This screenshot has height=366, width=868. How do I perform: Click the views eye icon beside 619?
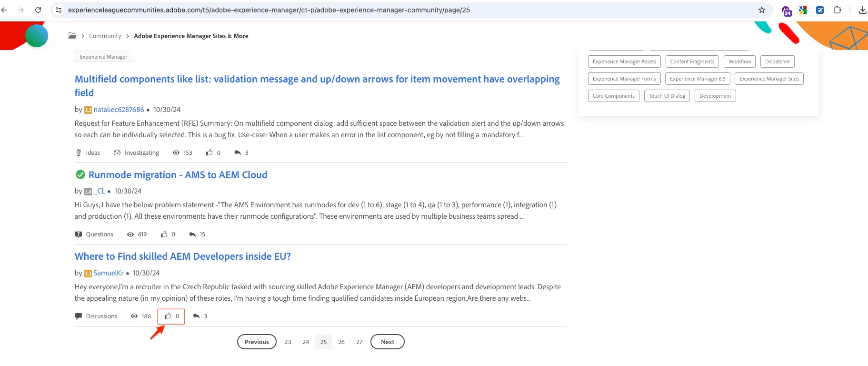130,234
